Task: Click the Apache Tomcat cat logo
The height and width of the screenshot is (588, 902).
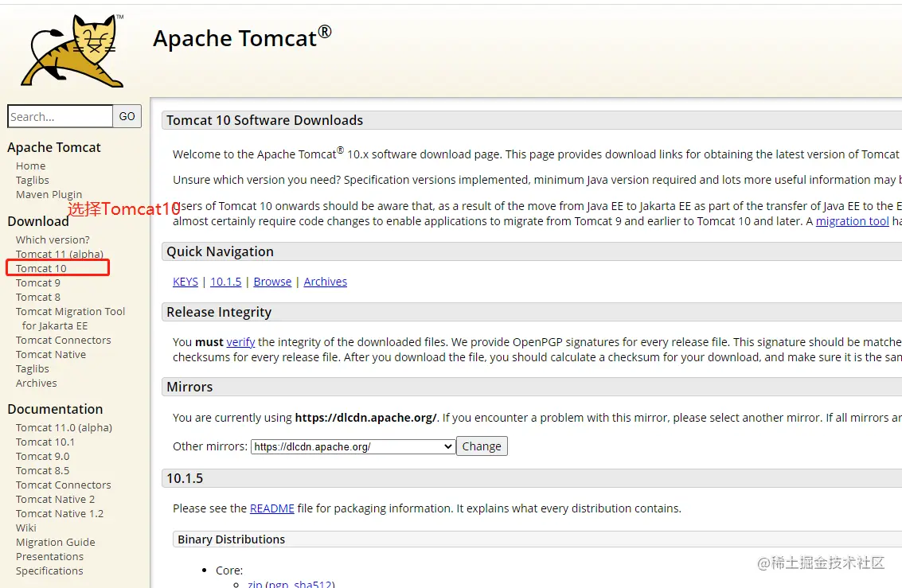Action: (72, 51)
